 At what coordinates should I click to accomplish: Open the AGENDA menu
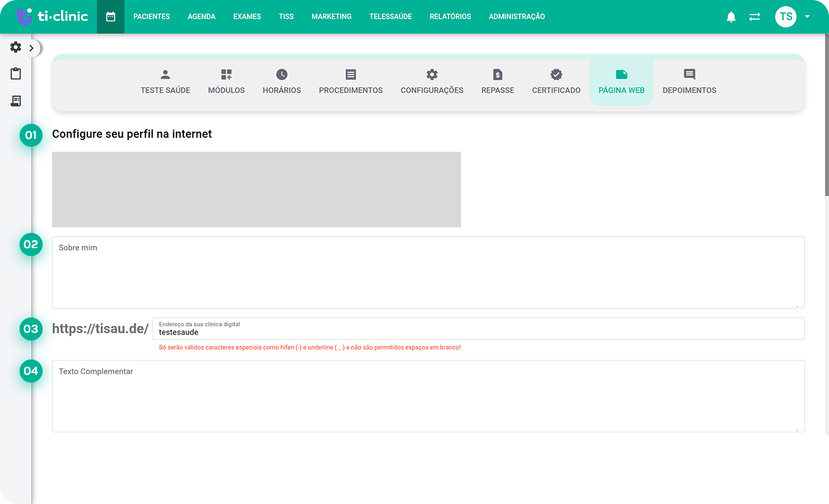[x=202, y=17]
